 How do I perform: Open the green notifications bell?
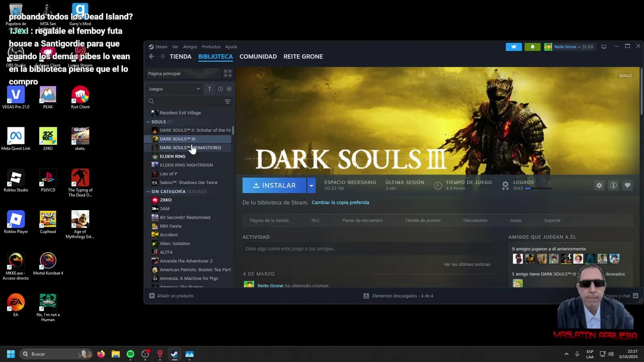[532, 47]
